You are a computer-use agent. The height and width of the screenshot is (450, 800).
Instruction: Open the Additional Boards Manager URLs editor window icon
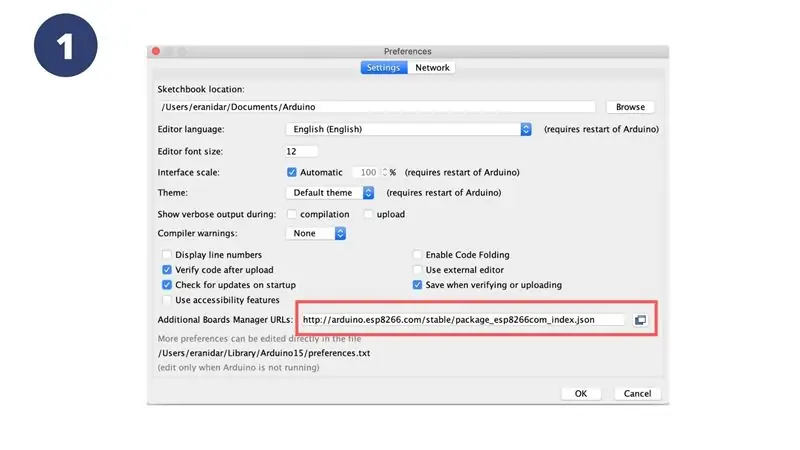pos(640,320)
